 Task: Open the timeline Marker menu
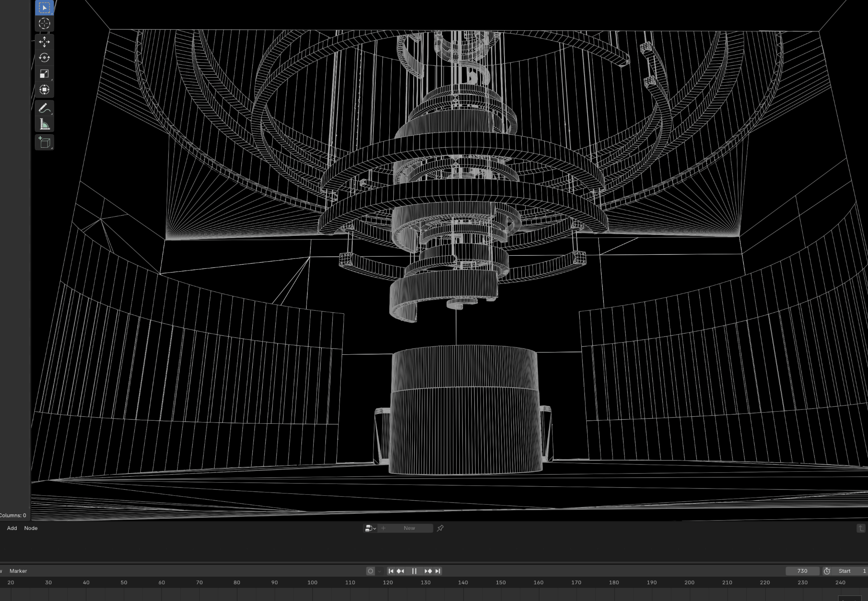click(18, 571)
